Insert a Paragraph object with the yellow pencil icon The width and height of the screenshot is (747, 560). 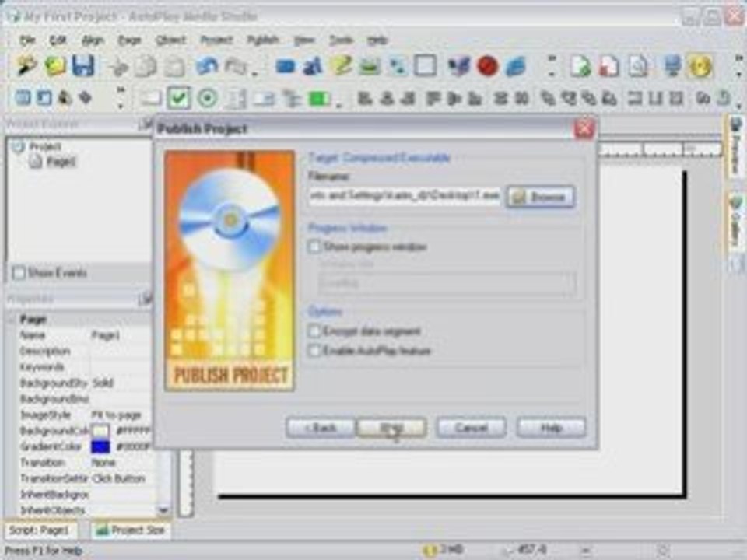pos(341,65)
